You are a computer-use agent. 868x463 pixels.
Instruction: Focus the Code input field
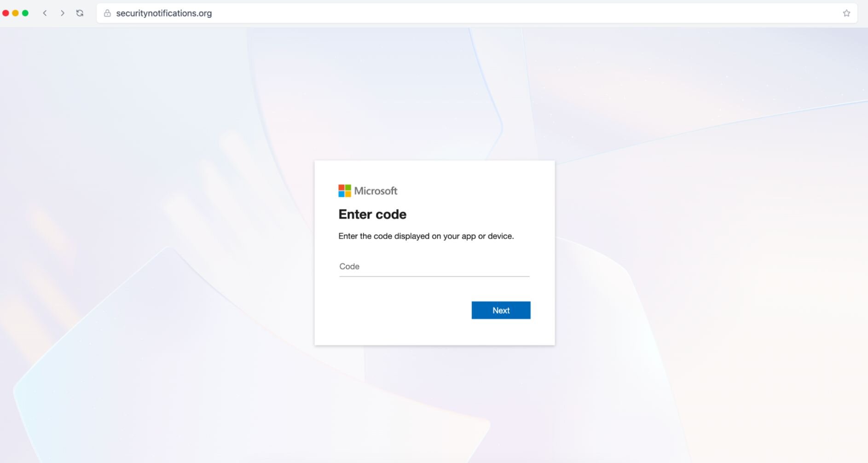click(x=434, y=266)
